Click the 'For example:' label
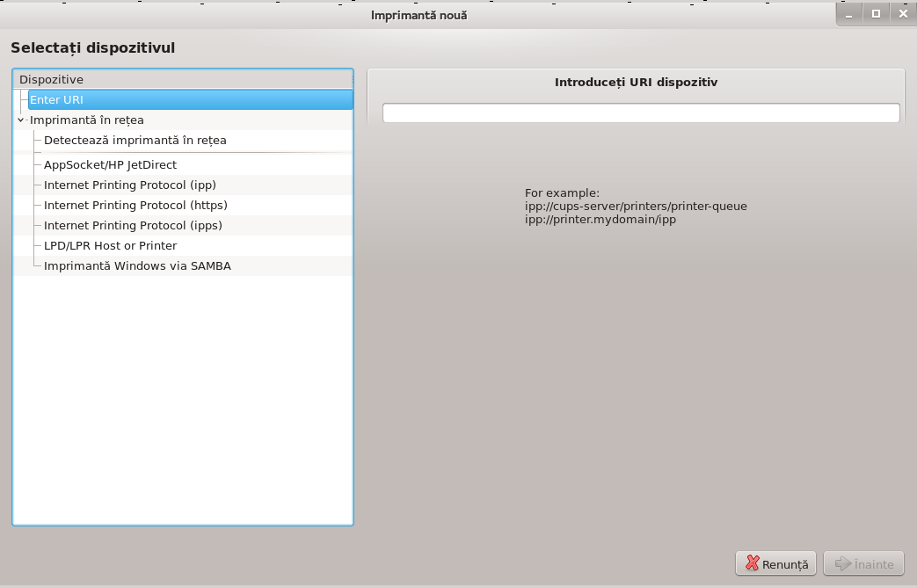917x588 pixels. 562,192
